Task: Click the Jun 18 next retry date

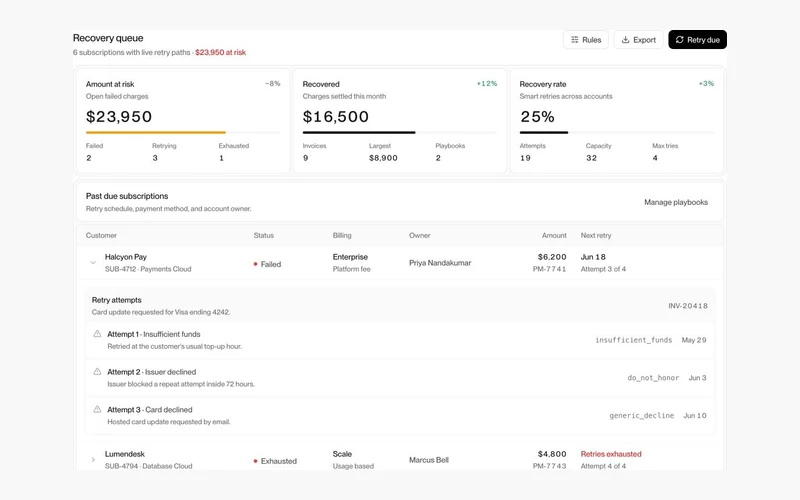Action: coord(593,257)
